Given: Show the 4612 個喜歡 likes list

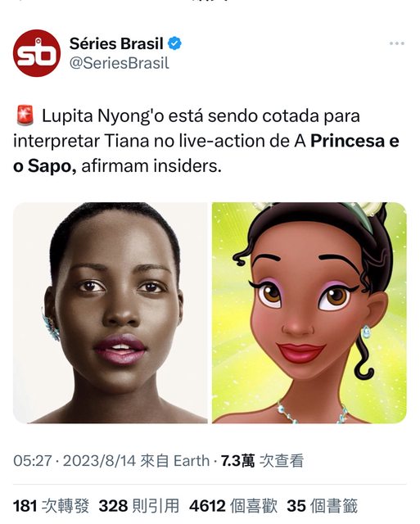Looking at the screenshot, I should click(x=233, y=506).
